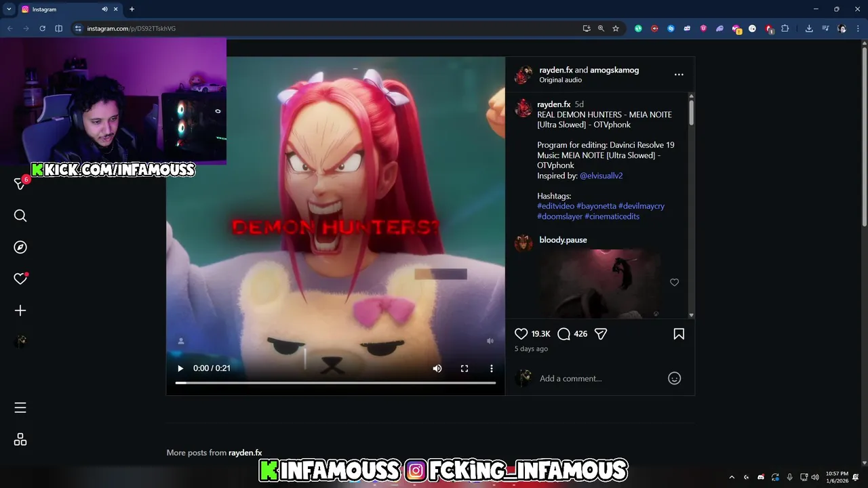Open the #editvideo hashtag

pyautogui.click(x=555, y=206)
